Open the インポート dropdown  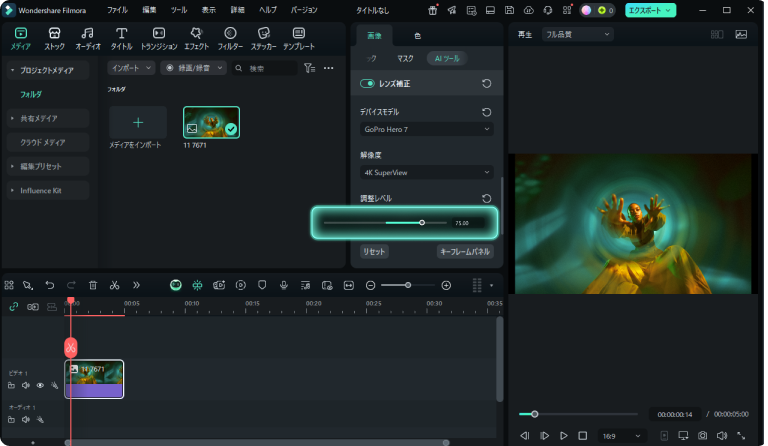(131, 68)
